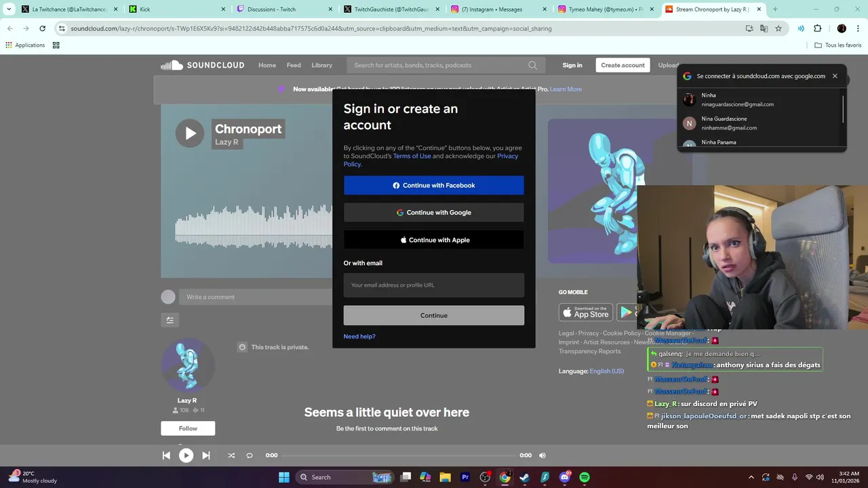Select the ninaguardascione@gmail.com Google account
The height and width of the screenshot is (488, 868).
[x=760, y=100]
